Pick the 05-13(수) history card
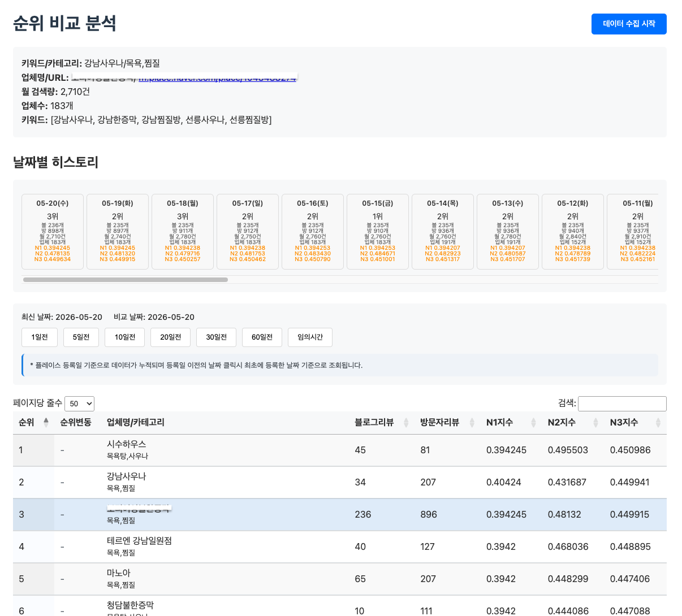Image resolution: width=682 pixels, height=616 pixels. (x=508, y=232)
